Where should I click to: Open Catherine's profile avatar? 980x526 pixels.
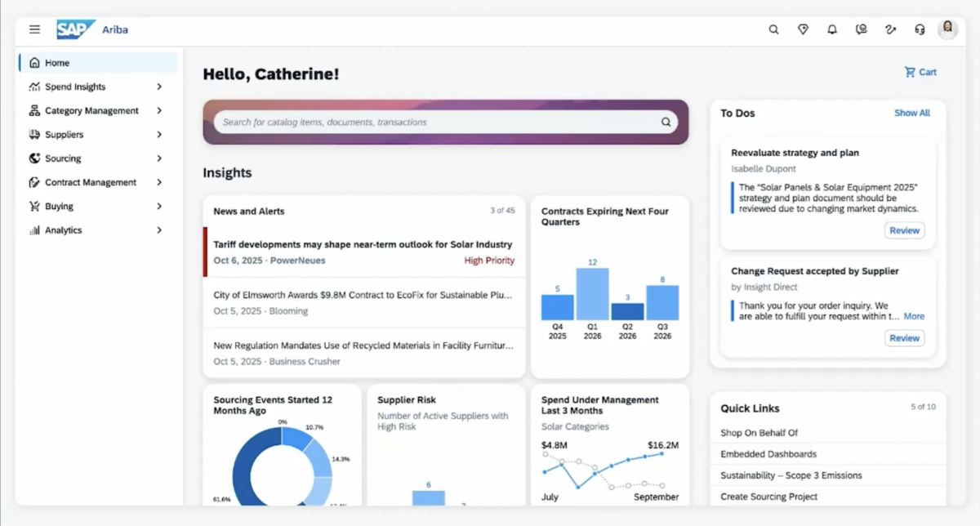pyautogui.click(x=947, y=29)
